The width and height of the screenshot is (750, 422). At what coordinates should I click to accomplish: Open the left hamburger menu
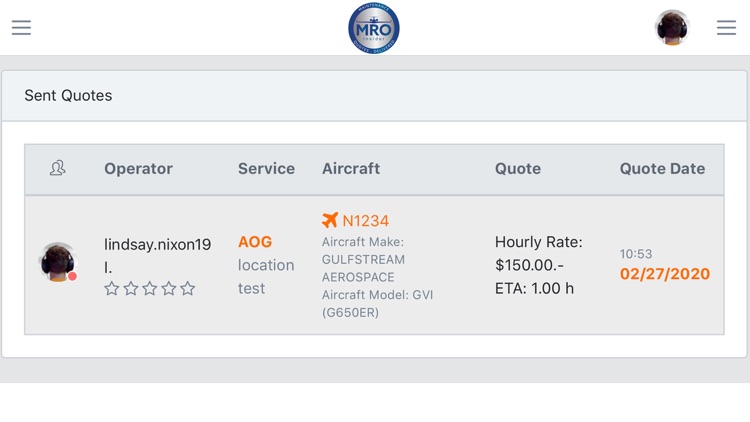click(21, 28)
